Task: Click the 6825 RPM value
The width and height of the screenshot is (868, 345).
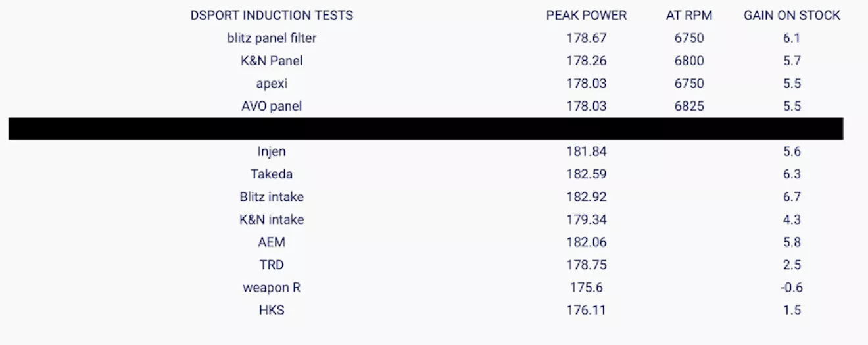Action: click(x=688, y=106)
